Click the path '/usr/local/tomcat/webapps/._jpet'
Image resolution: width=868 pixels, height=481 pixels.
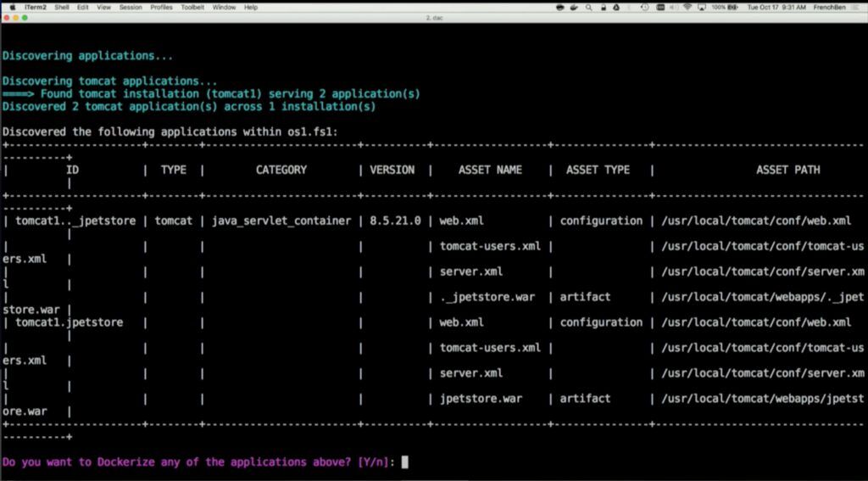coord(763,297)
